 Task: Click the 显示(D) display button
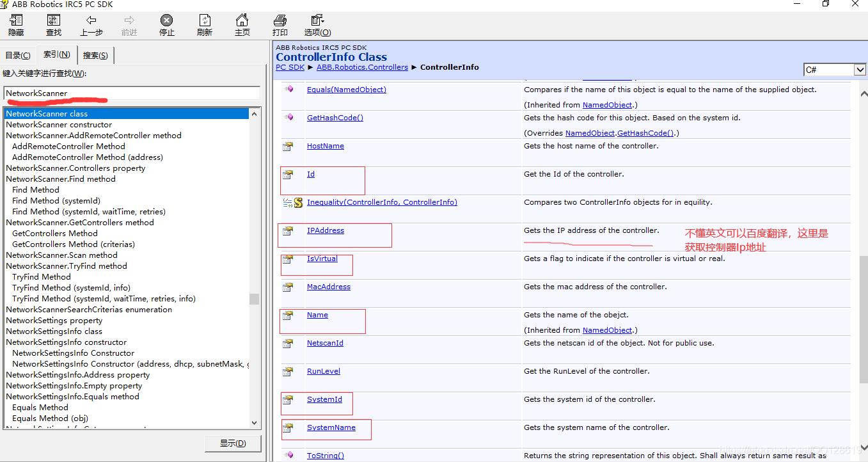tap(232, 443)
